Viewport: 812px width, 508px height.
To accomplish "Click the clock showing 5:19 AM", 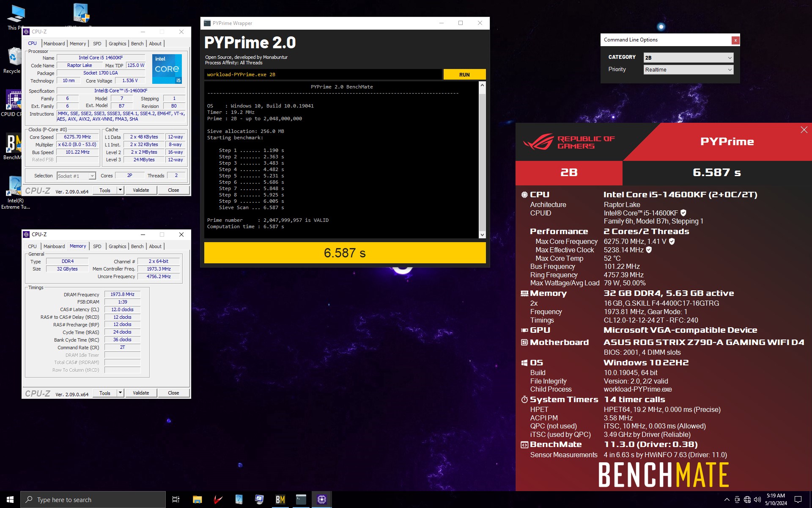I will coord(776,500).
